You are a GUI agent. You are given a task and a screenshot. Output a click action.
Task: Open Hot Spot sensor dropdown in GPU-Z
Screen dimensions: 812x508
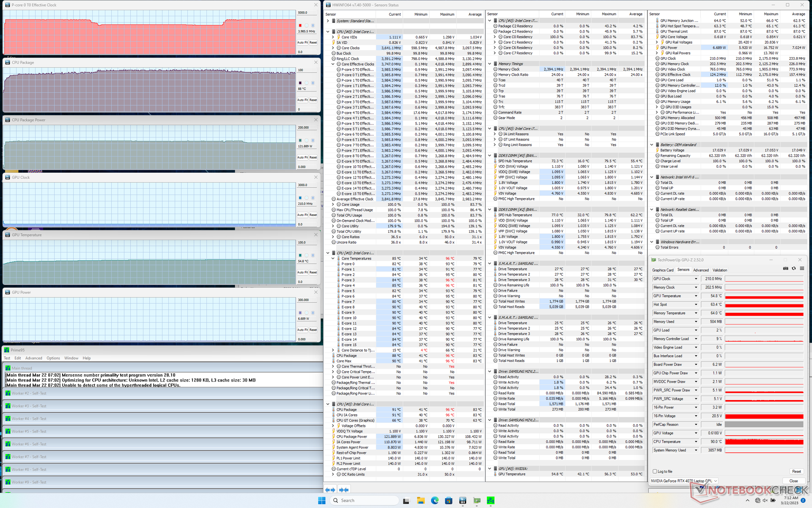696,304
